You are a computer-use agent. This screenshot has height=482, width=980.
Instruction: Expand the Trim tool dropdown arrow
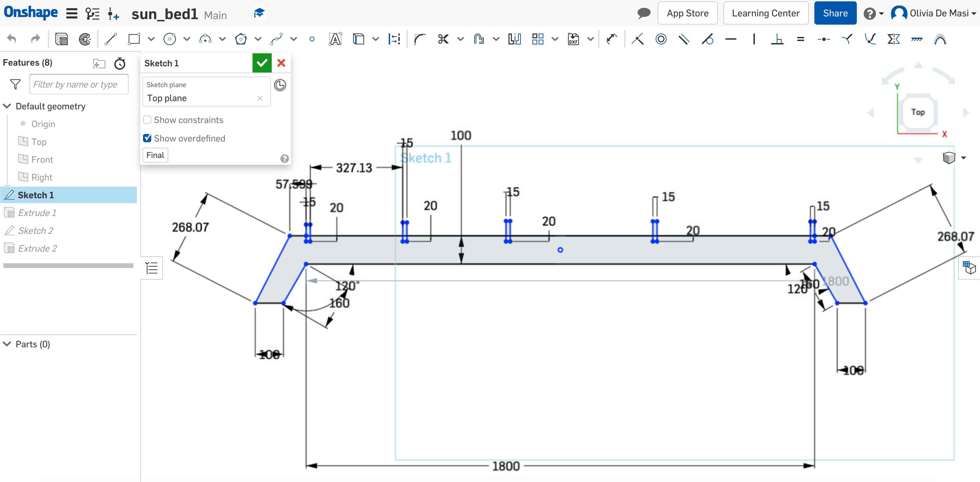[460, 39]
